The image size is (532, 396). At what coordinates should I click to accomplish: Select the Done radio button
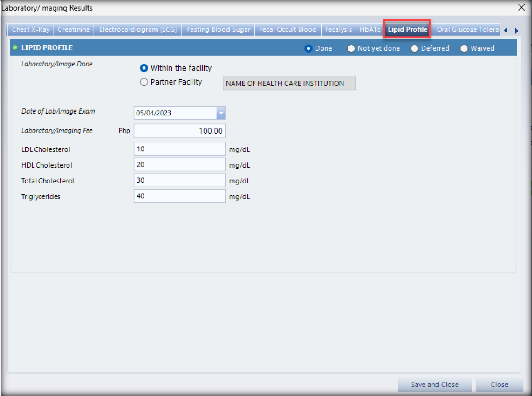click(x=308, y=49)
